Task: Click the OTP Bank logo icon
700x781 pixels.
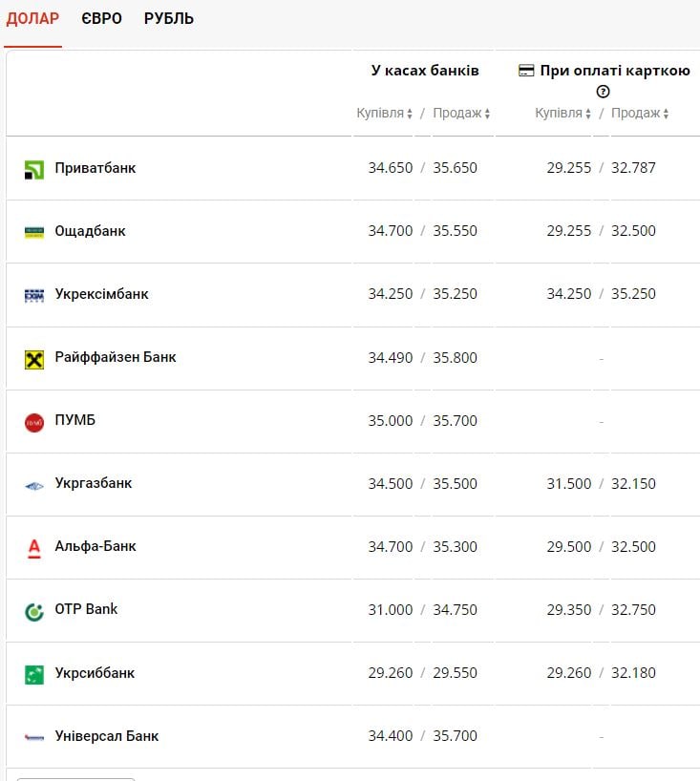Action: [x=34, y=611]
